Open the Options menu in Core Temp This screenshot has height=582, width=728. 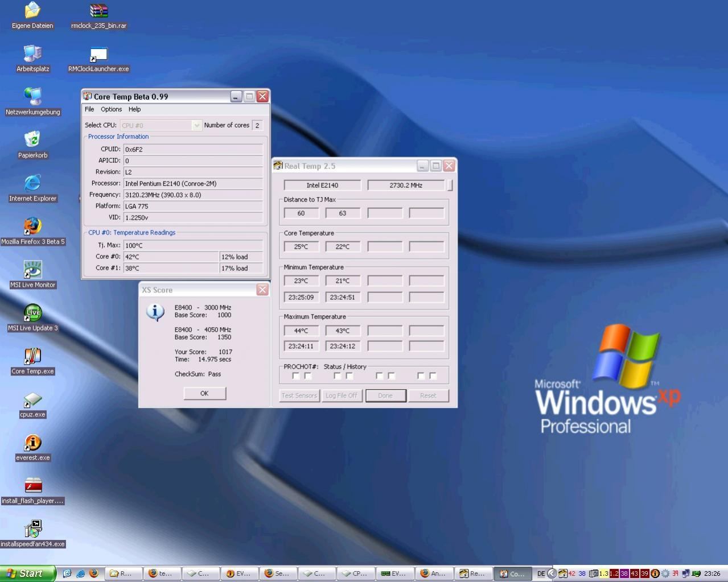pos(111,109)
